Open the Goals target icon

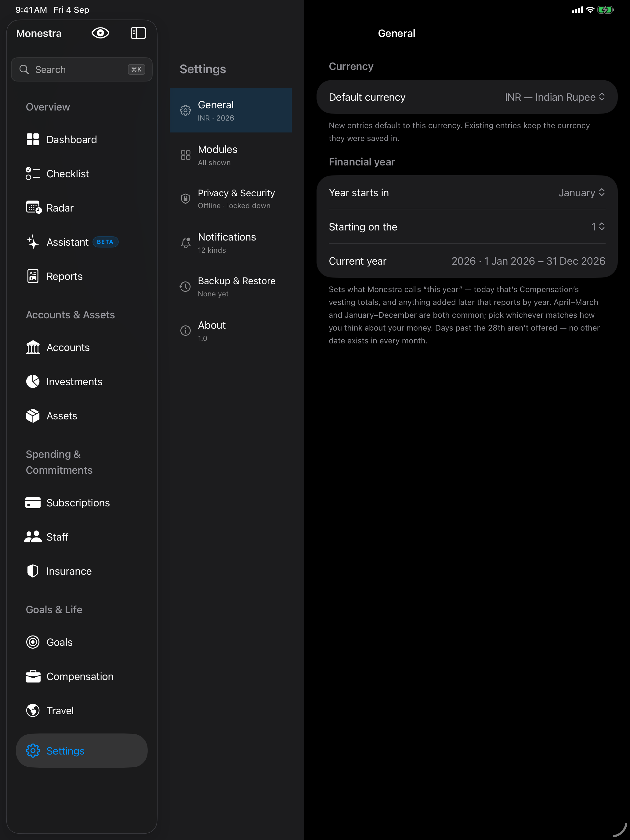pyautogui.click(x=33, y=642)
